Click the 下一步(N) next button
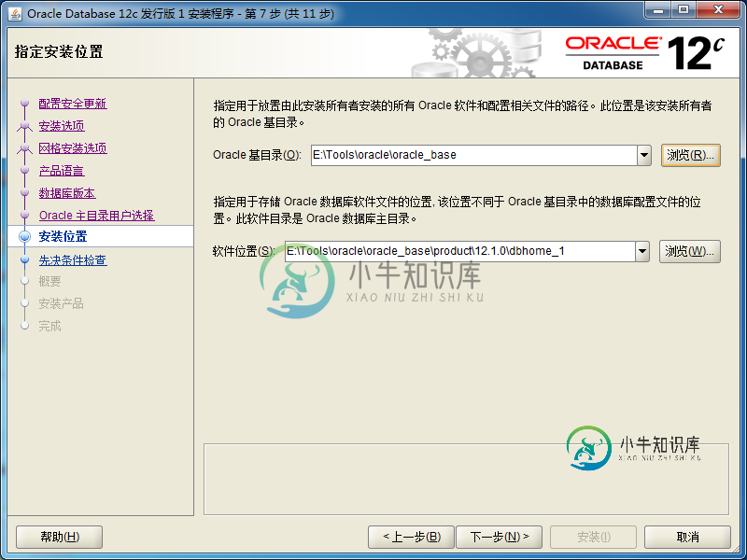The width and height of the screenshot is (747, 560). 500,538
